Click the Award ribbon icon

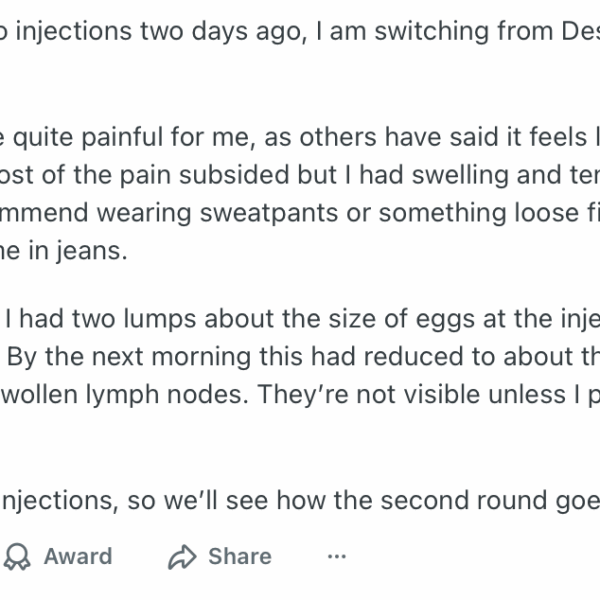point(19,556)
